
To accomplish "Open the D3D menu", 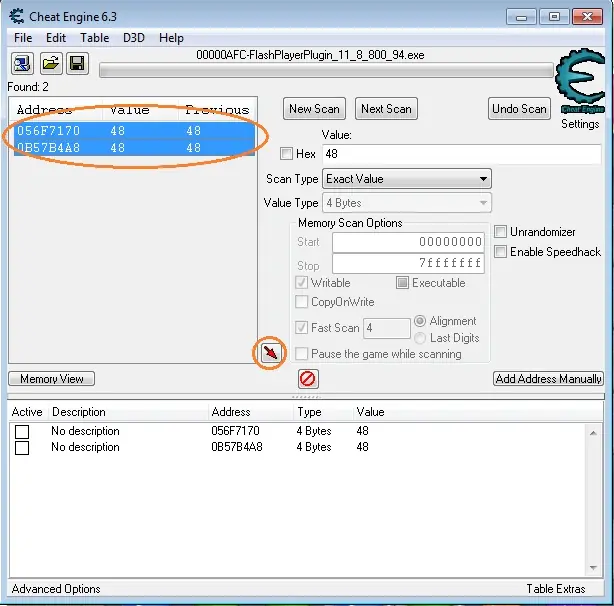I will tap(134, 38).
